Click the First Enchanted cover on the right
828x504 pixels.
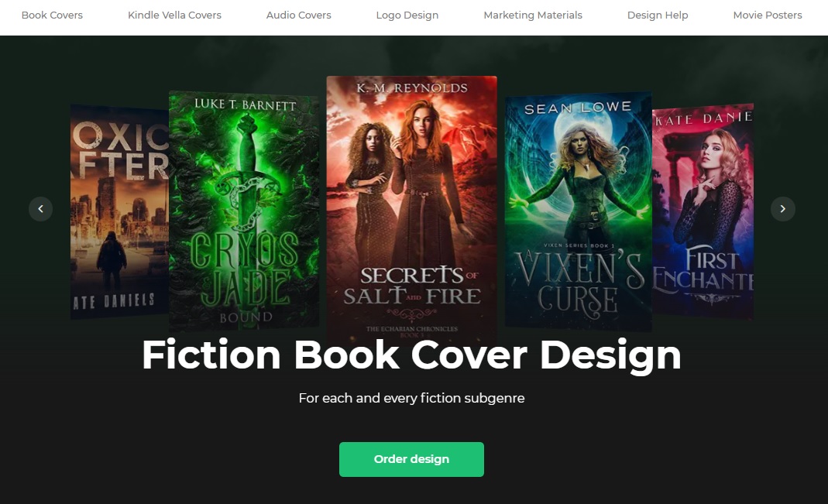point(703,209)
